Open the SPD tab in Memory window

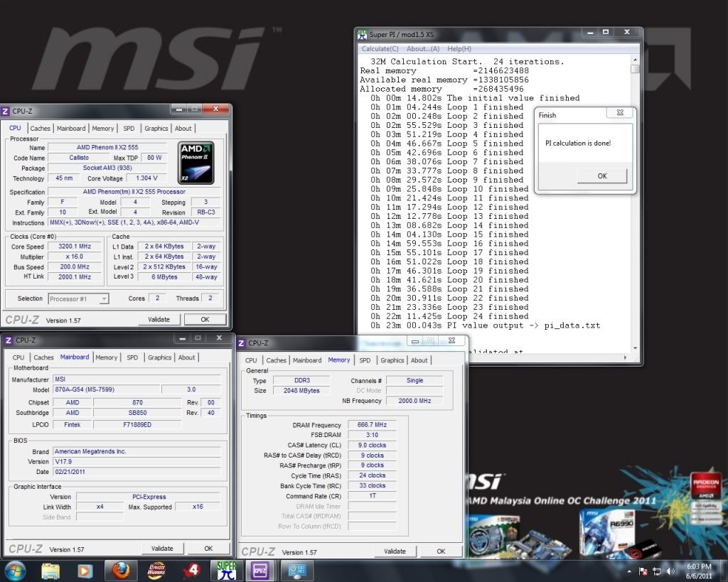(365, 360)
